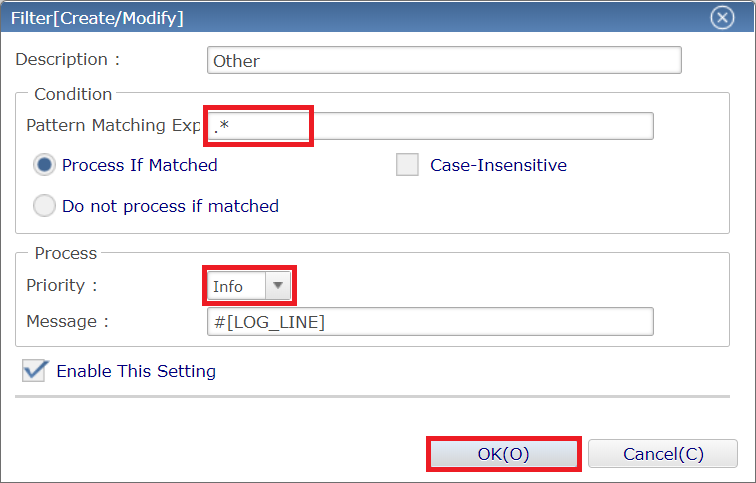Click the Process If Matched label text

(140, 165)
